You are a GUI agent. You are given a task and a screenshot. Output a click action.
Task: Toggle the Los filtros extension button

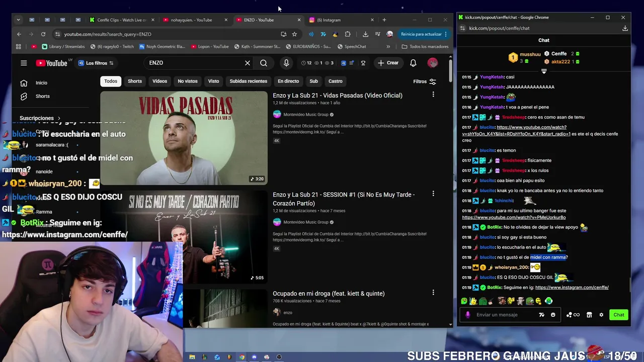click(96, 63)
